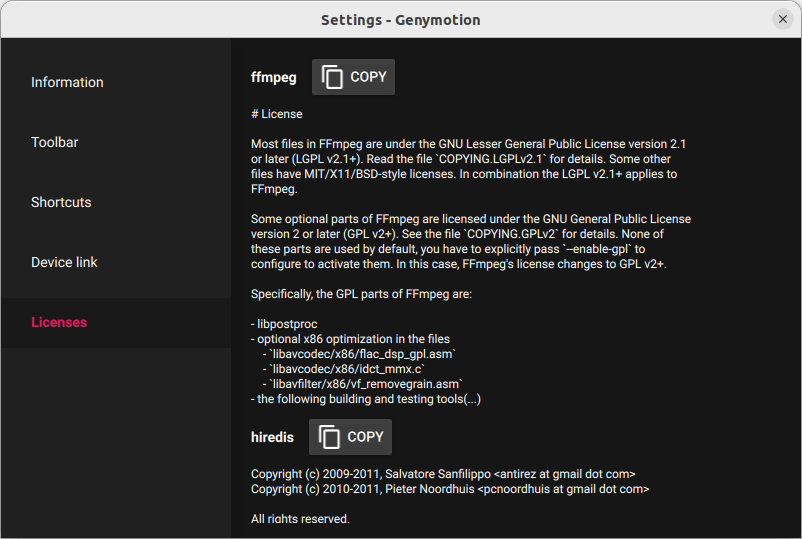Select the Licenses sidebar entry
The height and width of the screenshot is (539, 802).
pos(59,322)
